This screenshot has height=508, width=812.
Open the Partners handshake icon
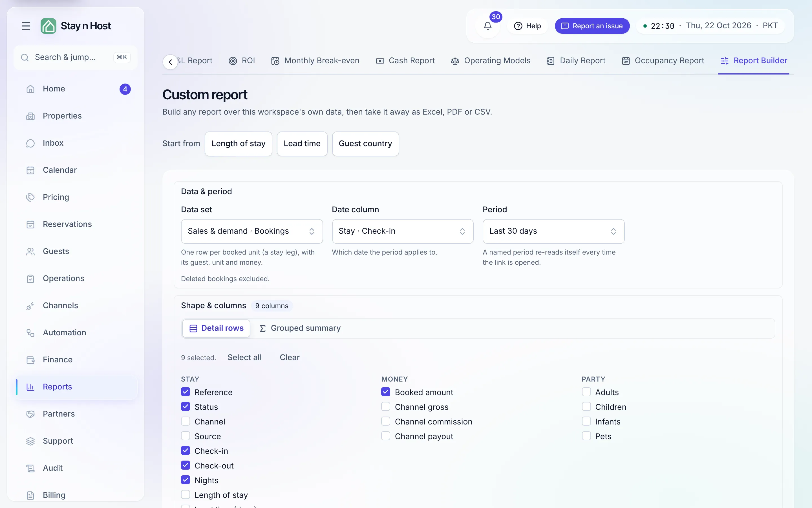click(x=30, y=414)
